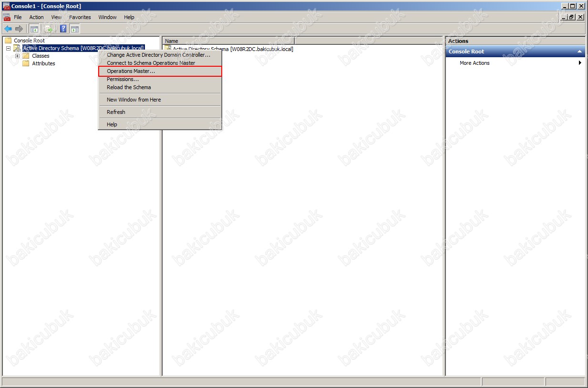Click the Console Root actions header
Image resolution: width=588 pixels, height=388 pixels.
click(x=515, y=51)
